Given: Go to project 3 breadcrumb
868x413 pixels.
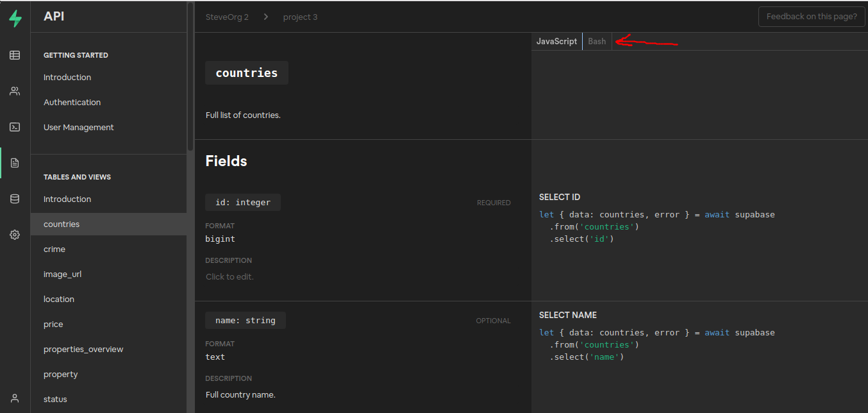Looking at the screenshot, I should [300, 17].
